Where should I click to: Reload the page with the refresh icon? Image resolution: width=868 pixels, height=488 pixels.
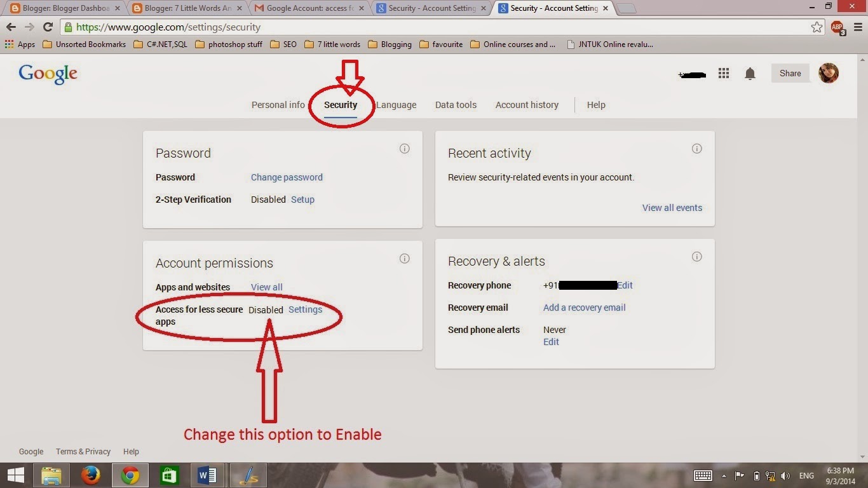pyautogui.click(x=48, y=27)
